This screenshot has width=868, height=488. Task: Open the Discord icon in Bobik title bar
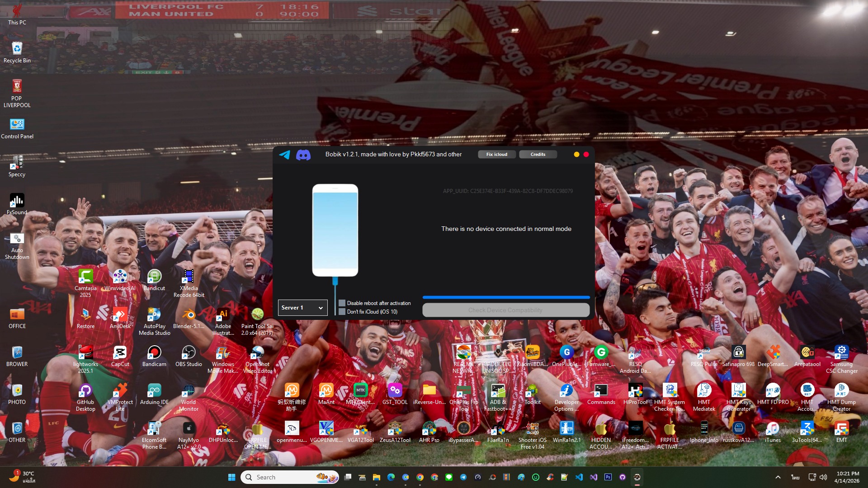pos(303,155)
